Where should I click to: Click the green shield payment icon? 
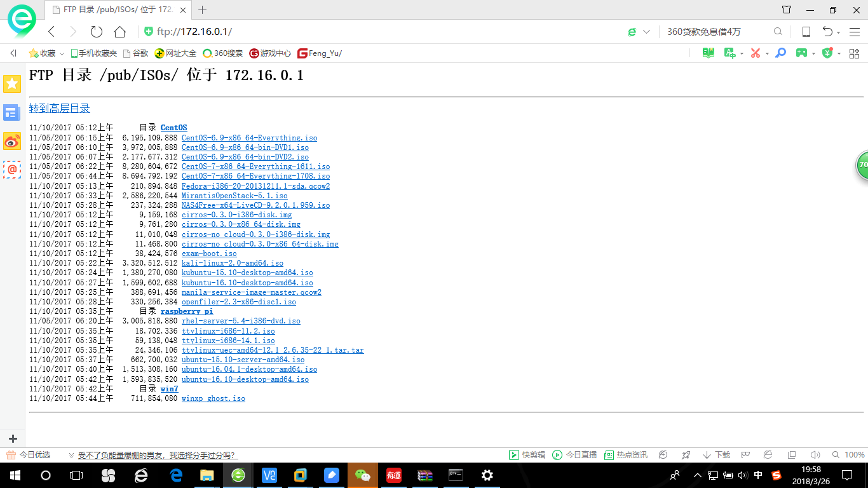[x=827, y=53]
